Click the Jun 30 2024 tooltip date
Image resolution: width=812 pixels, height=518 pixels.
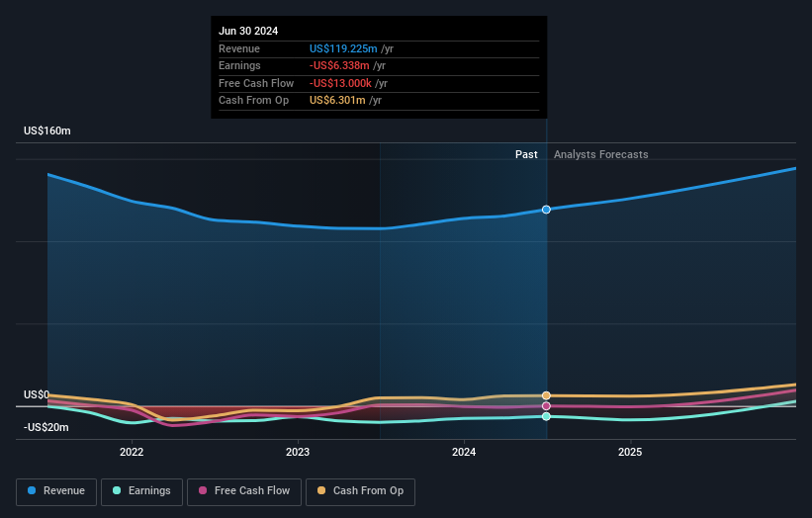[248, 31]
